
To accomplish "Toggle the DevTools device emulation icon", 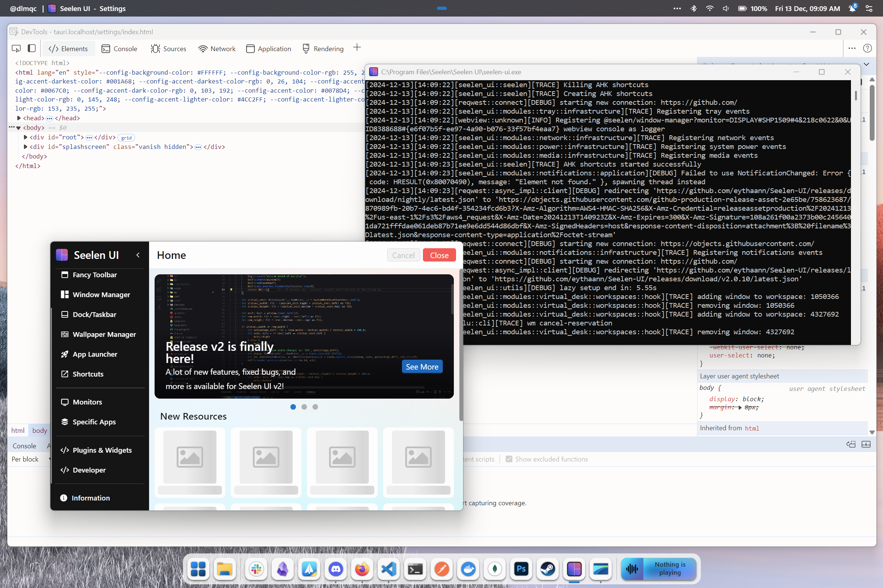I will coord(32,49).
